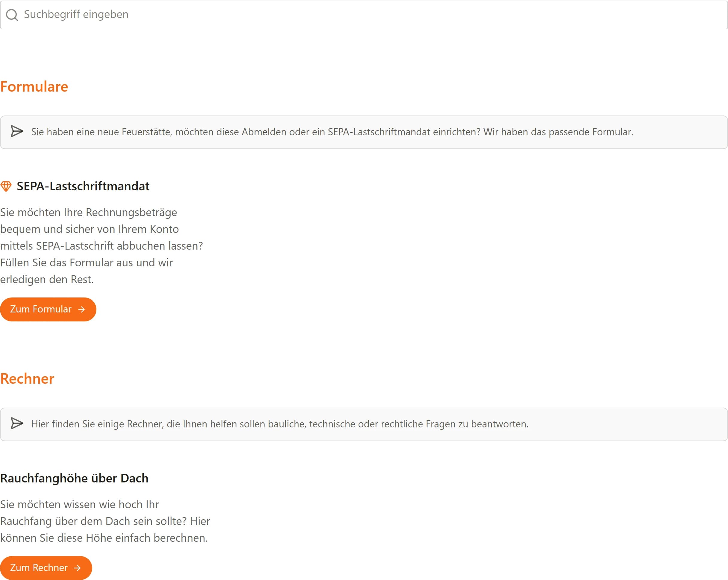The width and height of the screenshot is (728, 580).
Task: Select the orange Formulare section heading
Action: [34, 86]
